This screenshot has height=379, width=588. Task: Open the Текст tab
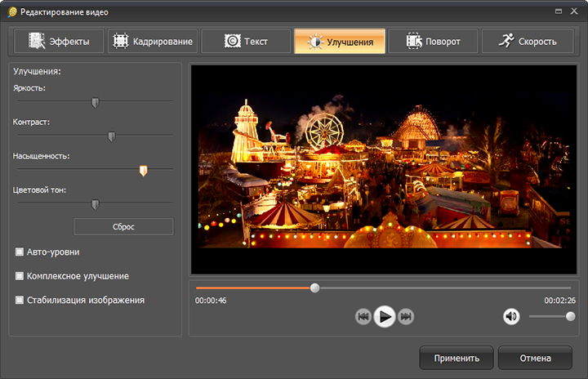pos(245,41)
